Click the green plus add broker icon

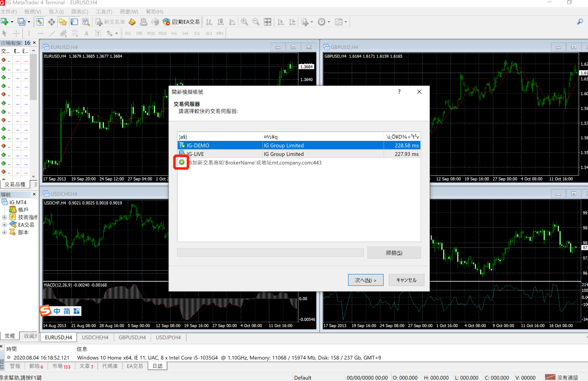pyautogui.click(x=182, y=162)
